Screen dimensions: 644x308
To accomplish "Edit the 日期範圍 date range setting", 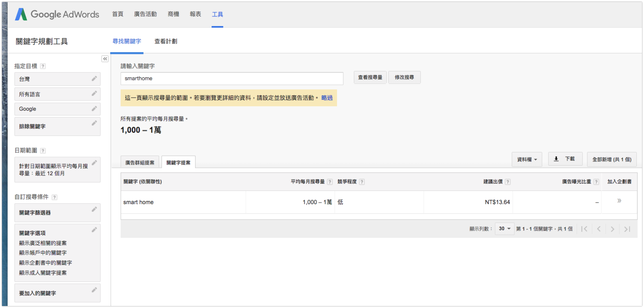I will (x=95, y=162).
